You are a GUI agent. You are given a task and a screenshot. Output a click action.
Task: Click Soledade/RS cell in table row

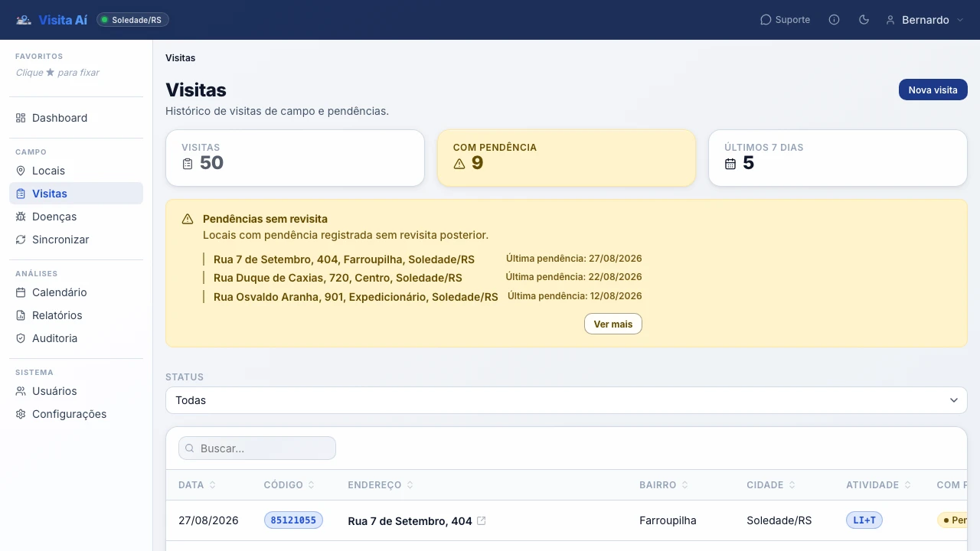click(x=779, y=520)
